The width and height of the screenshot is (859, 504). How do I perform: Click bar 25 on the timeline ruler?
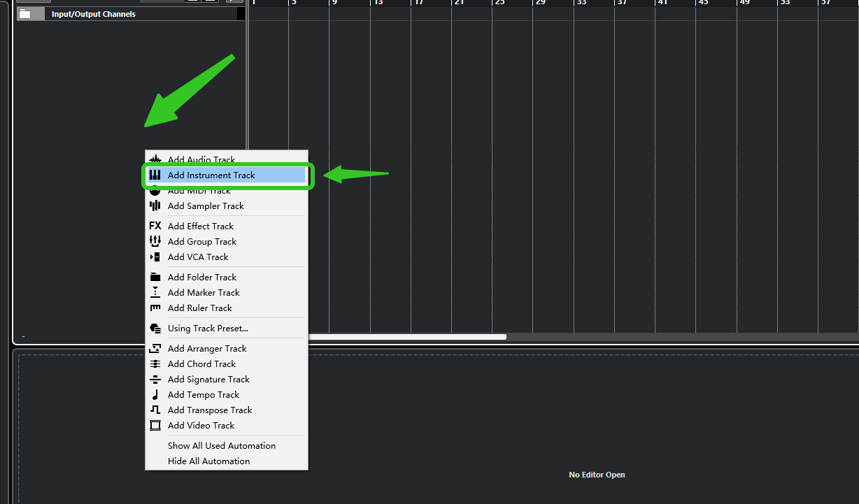499,3
